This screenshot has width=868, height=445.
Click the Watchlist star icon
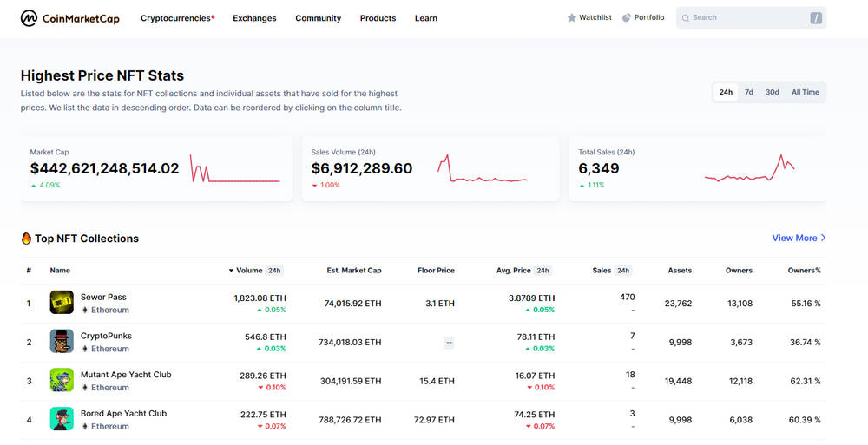coord(572,17)
